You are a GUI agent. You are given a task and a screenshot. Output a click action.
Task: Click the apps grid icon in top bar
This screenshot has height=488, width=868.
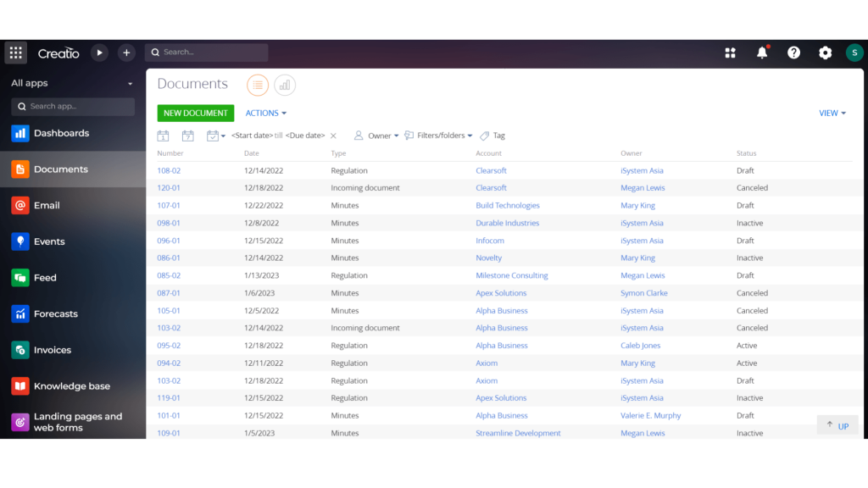click(730, 52)
